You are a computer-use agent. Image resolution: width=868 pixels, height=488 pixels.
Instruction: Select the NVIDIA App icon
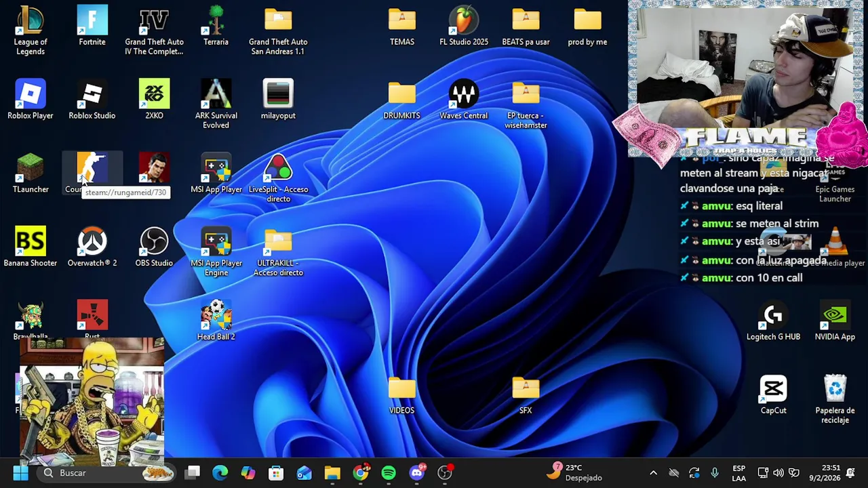(835, 321)
